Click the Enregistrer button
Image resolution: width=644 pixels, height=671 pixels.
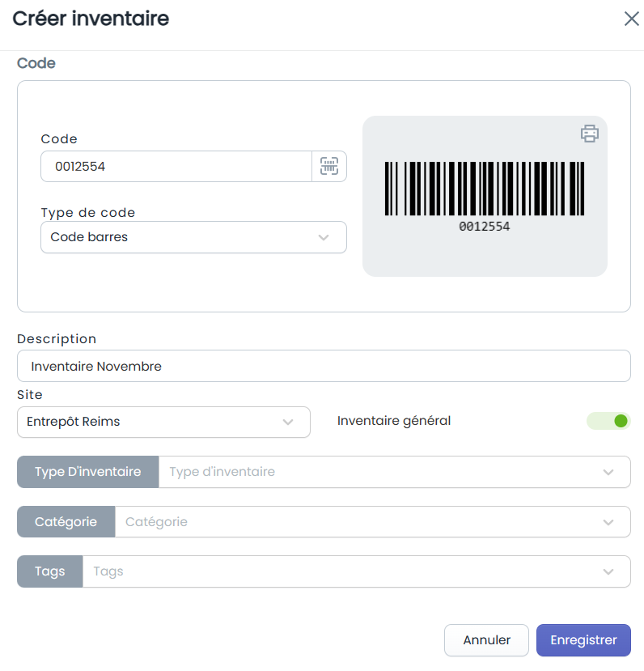point(583,639)
